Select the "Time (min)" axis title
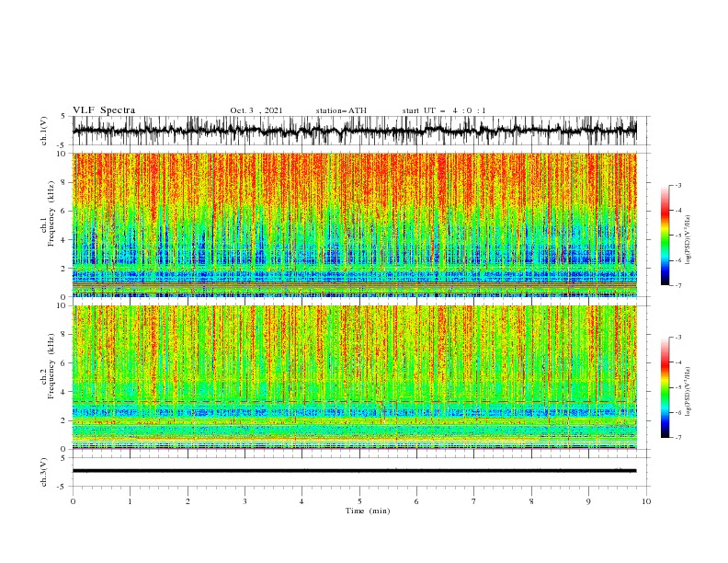Image resolution: width=728 pixels, height=563 pixels. [368, 511]
